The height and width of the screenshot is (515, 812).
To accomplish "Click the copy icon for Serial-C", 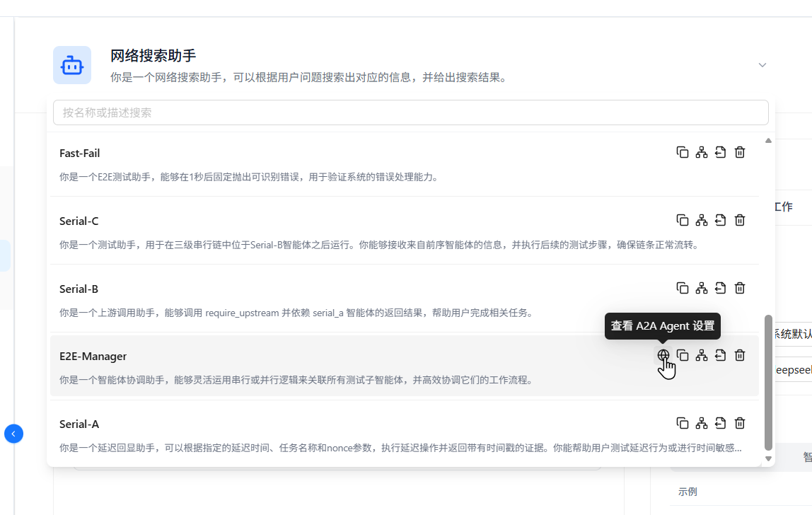I will tap(683, 220).
